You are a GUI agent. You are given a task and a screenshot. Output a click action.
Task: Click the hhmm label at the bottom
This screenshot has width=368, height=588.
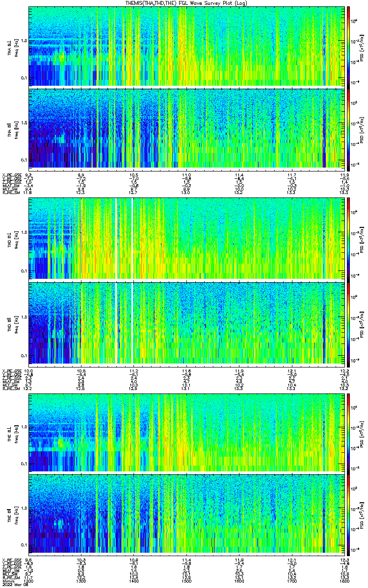pos(7,581)
